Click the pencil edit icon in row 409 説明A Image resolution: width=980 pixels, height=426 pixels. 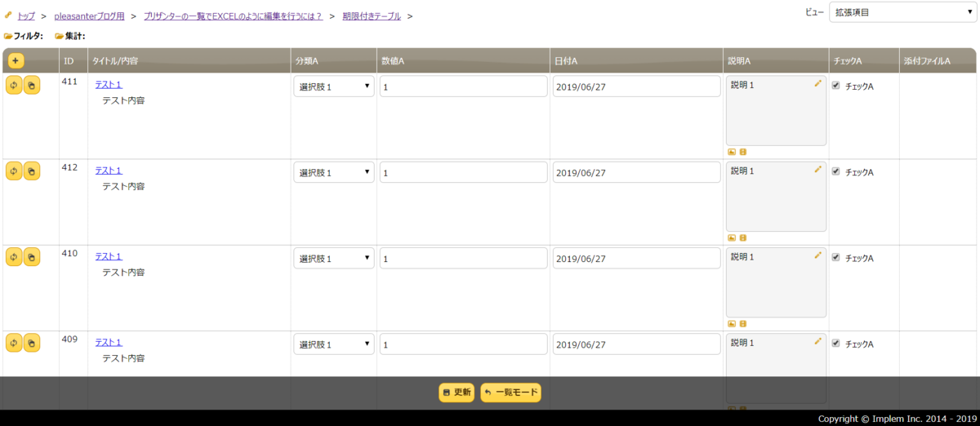pyautogui.click(x=817, y=341)
